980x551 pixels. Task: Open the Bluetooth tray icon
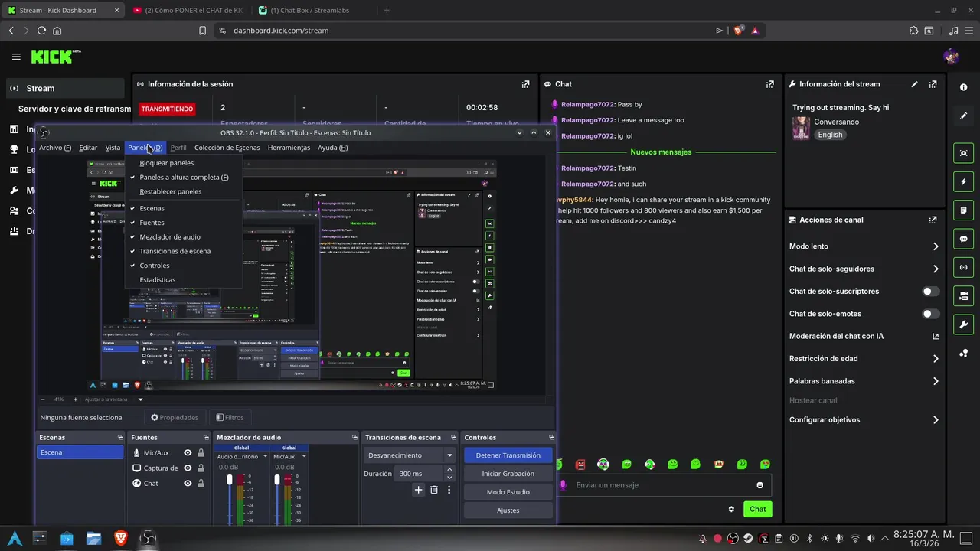(809, 538)
